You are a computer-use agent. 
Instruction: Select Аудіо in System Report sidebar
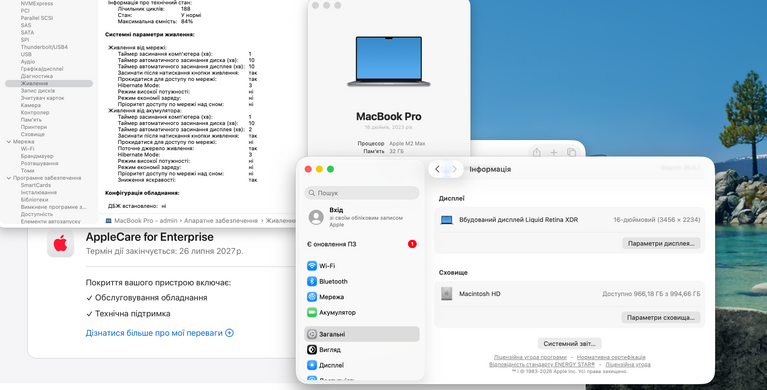tap(28, 62)
